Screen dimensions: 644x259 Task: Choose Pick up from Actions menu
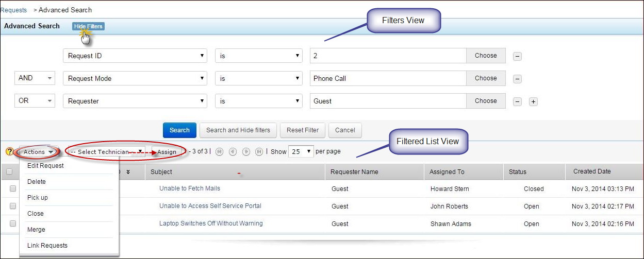click(x=37, y=198)
